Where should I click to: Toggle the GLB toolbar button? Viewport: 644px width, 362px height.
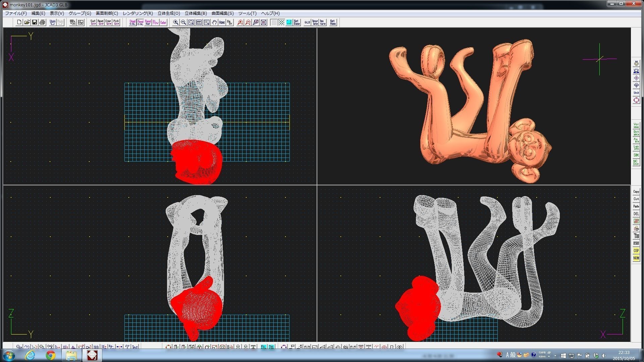pyautogui.click(x=307, y=22)
